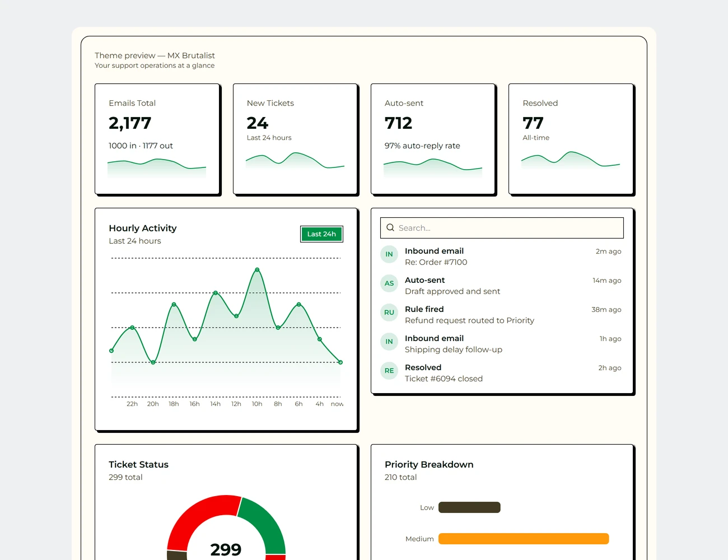Click the Resolved card value 77
Viewport: 728px width, 560px height.
(533, 123)
